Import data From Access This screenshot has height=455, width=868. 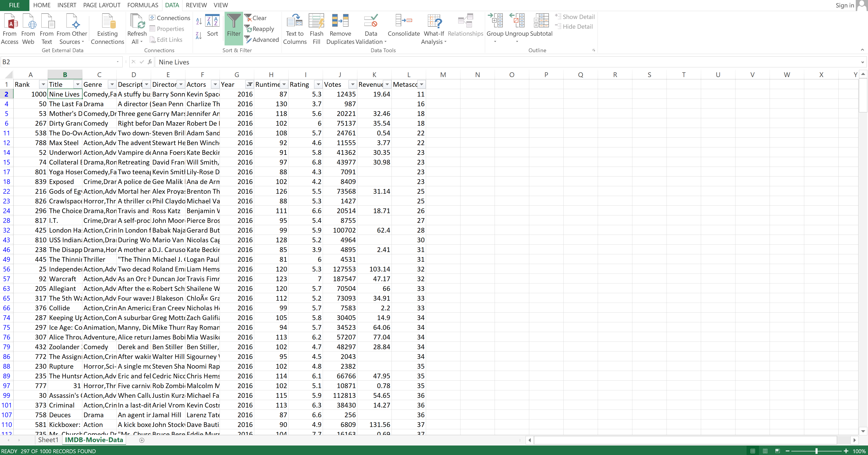click(10, 29)
